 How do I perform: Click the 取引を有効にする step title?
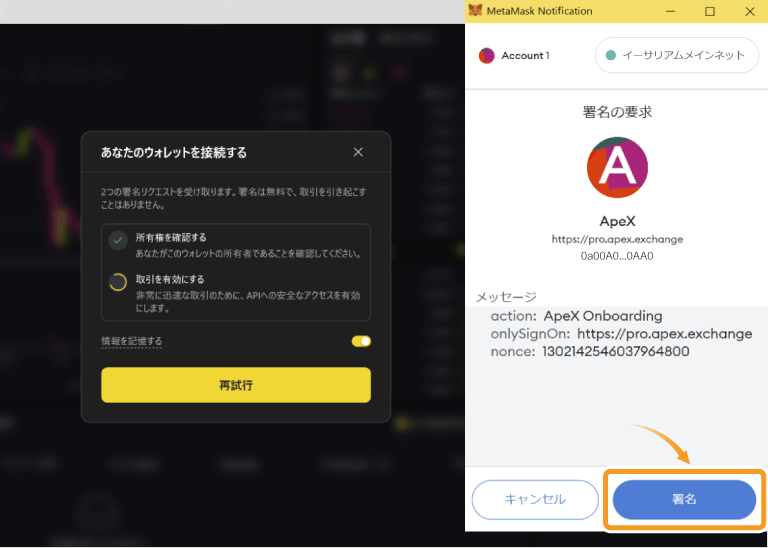170,280
